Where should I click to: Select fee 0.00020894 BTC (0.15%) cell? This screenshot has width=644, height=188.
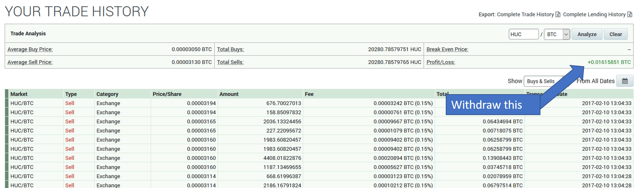click(x=403, y=158)
